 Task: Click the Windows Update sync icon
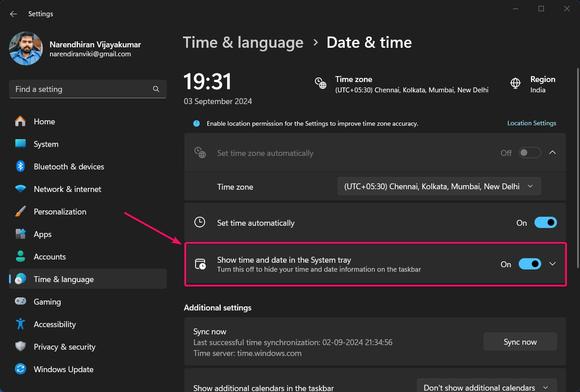[20, 369]
